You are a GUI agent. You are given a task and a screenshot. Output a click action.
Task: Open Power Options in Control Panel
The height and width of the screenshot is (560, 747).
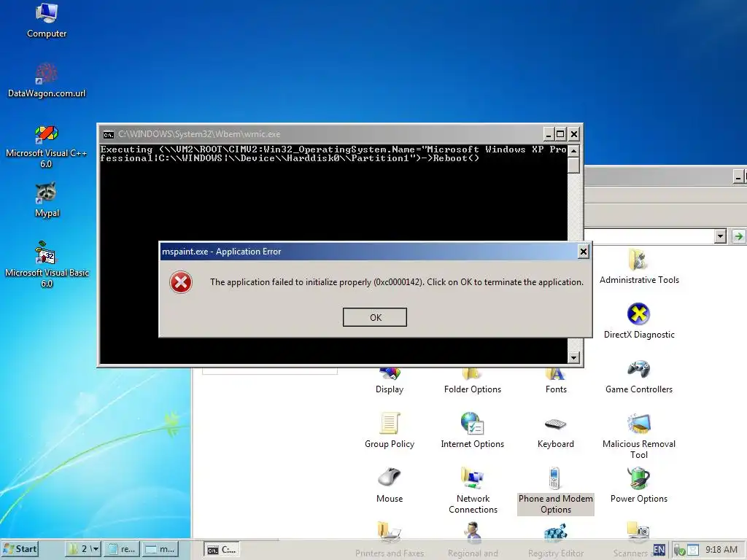[x=639, y=485]
